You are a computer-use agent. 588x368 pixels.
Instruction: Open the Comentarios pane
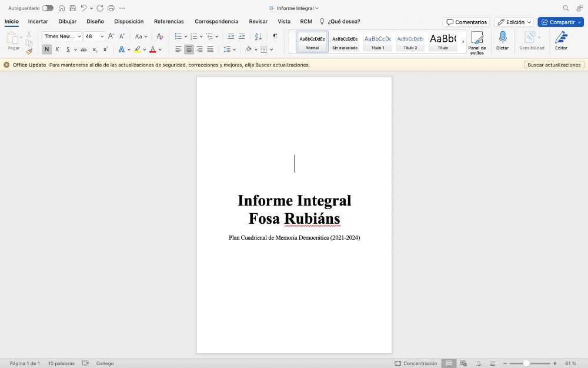tap(466, 22)
